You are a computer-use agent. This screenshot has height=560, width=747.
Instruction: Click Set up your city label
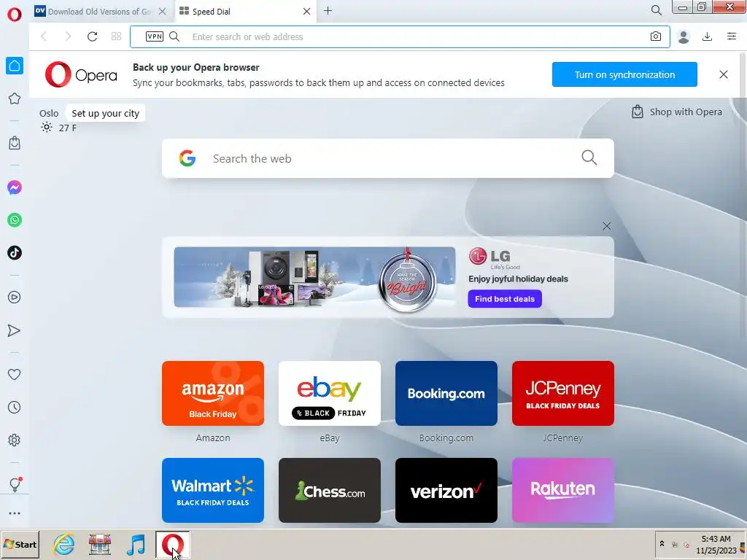[105, 113]
